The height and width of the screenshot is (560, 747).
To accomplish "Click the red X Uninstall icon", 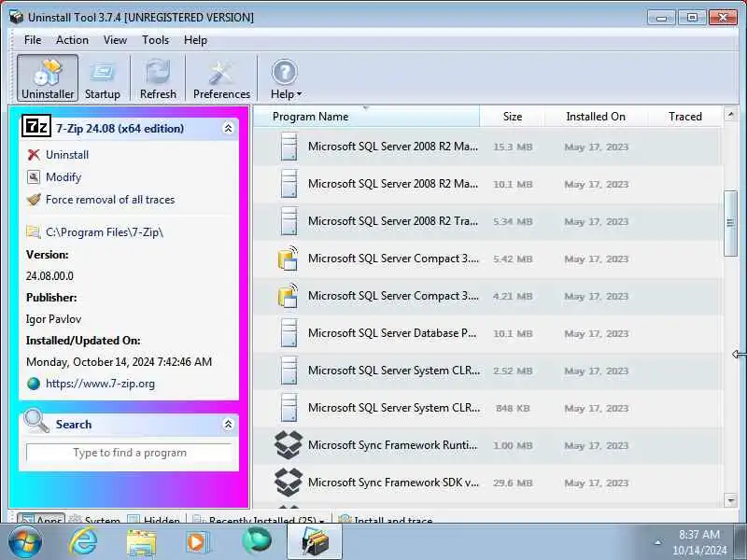I will click(34, 155).
